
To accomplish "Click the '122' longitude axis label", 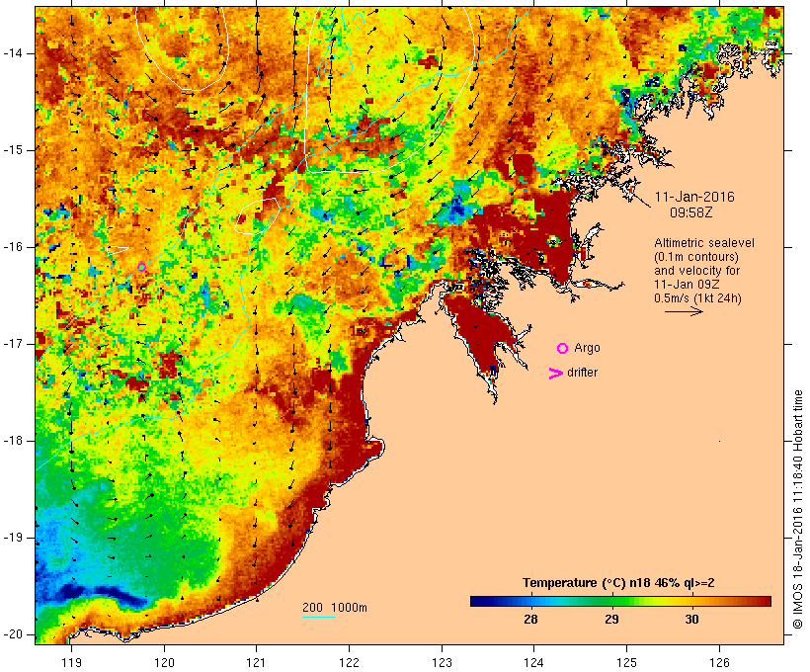I will click(350, 662).
